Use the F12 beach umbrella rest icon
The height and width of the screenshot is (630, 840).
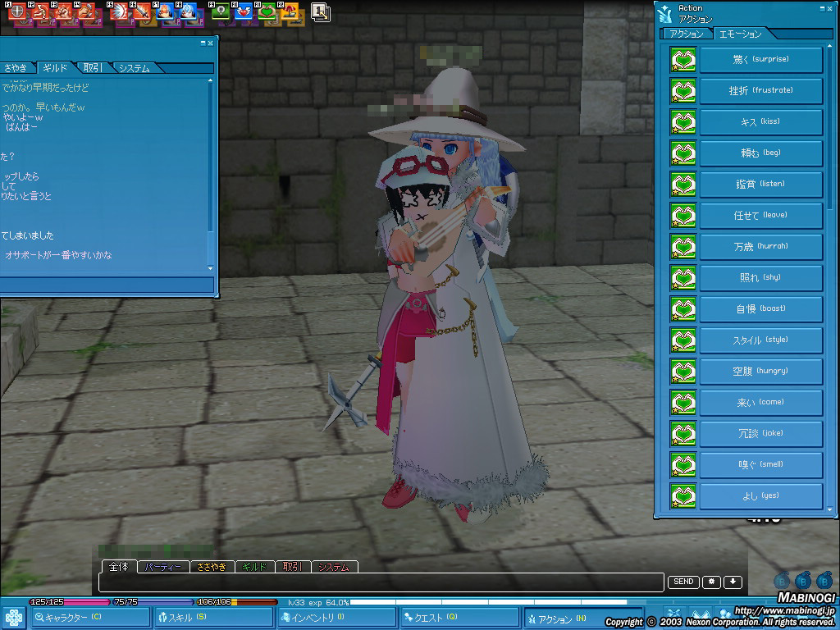point(290,11)
